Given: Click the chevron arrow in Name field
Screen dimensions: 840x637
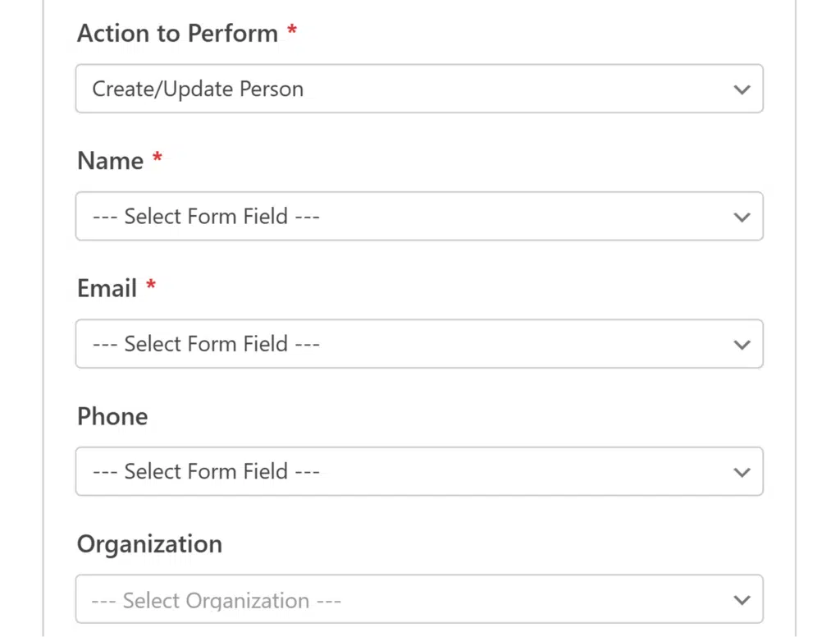Looking at the screenshot, I should click(742, 218).
